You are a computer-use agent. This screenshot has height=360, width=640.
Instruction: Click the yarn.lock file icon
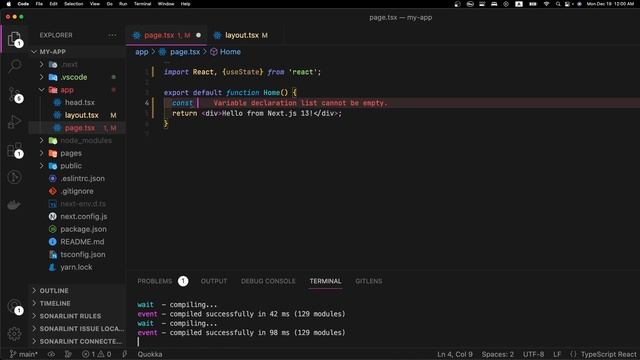click(53, 267)
